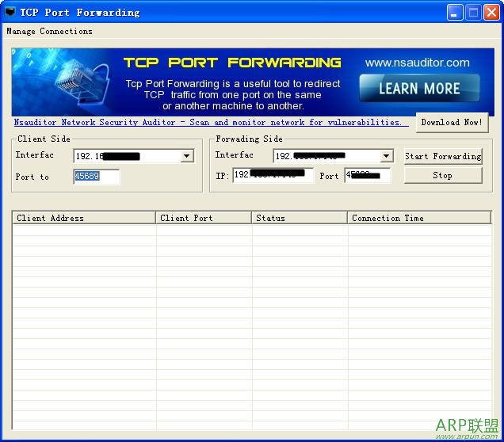
Task: Sort by Client Address column header
Action: pyautogui.click(x=84, y=218)
